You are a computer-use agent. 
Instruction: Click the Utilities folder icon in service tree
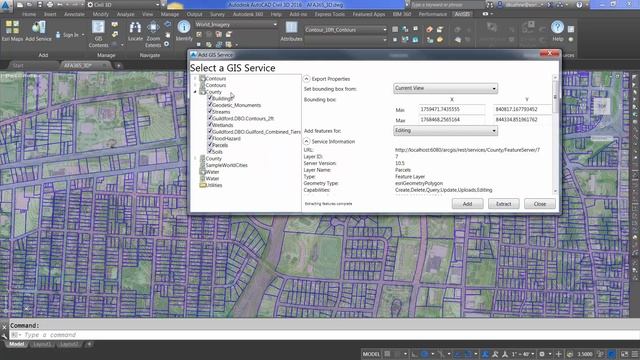tap(202, 185)
